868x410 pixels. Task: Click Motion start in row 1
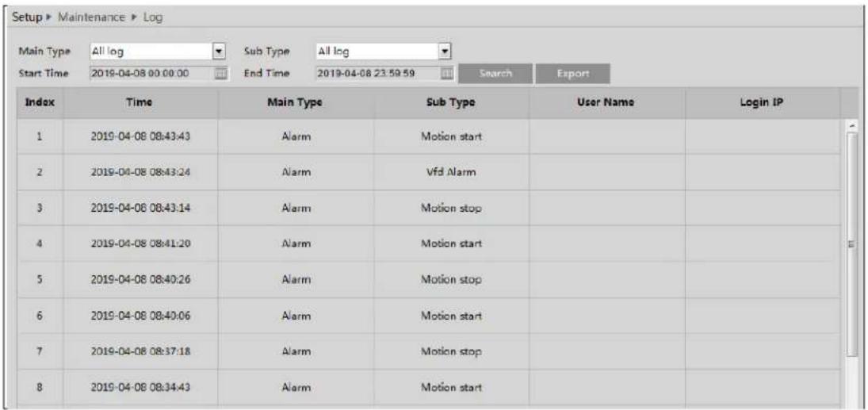coord(451,136)
